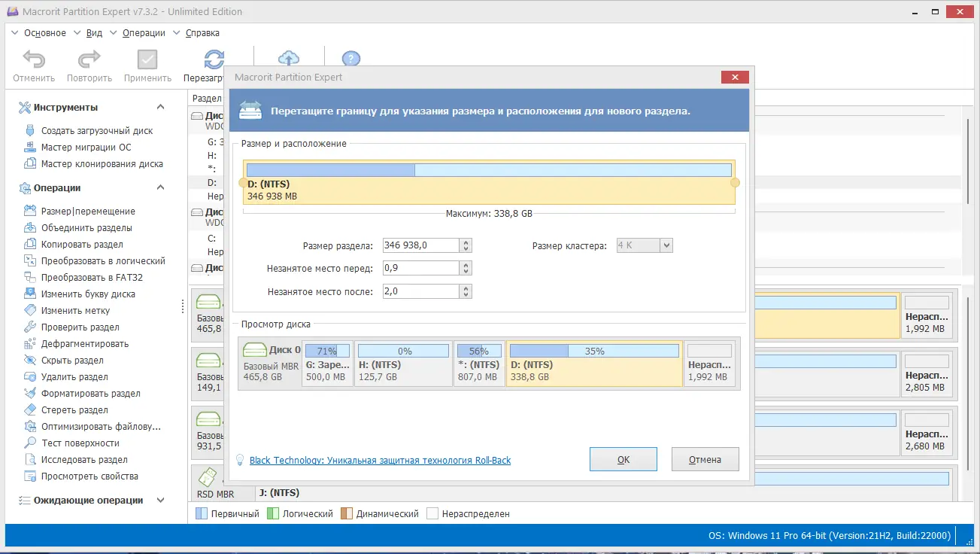Focus the Незанятое место после field
The width and height of the screenshot is (980, 554).
point(421,291)
